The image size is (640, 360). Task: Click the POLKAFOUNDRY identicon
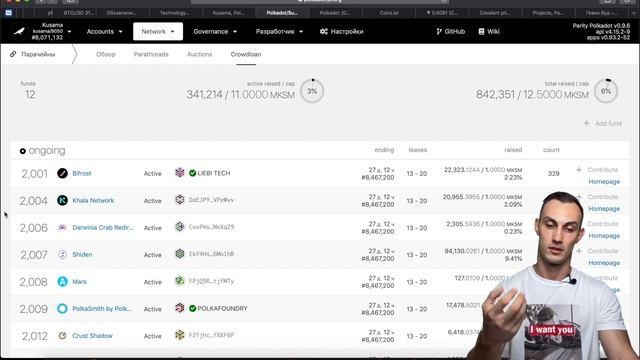180,308
